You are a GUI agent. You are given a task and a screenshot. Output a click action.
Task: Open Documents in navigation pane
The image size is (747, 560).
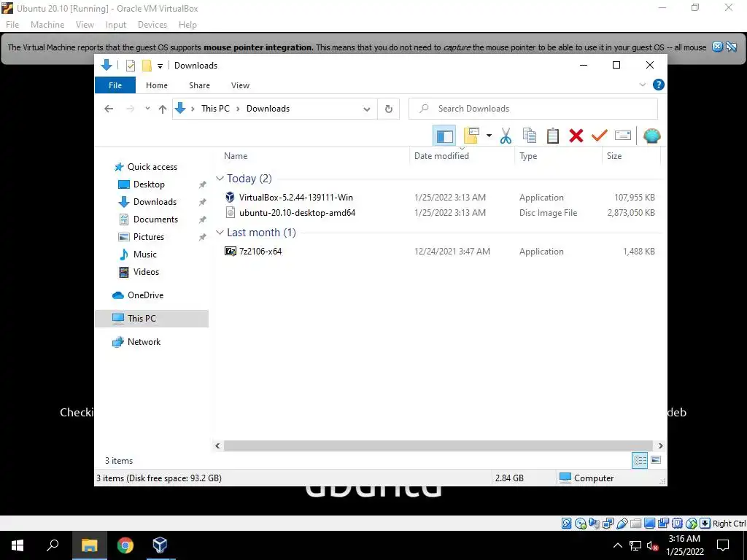coord(155,219)
